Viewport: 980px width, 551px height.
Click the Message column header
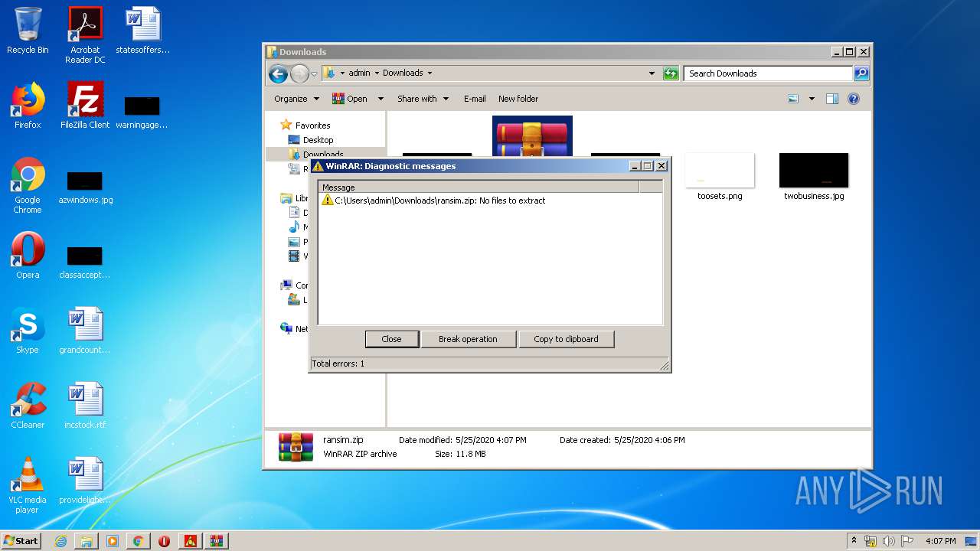[479, 187]
